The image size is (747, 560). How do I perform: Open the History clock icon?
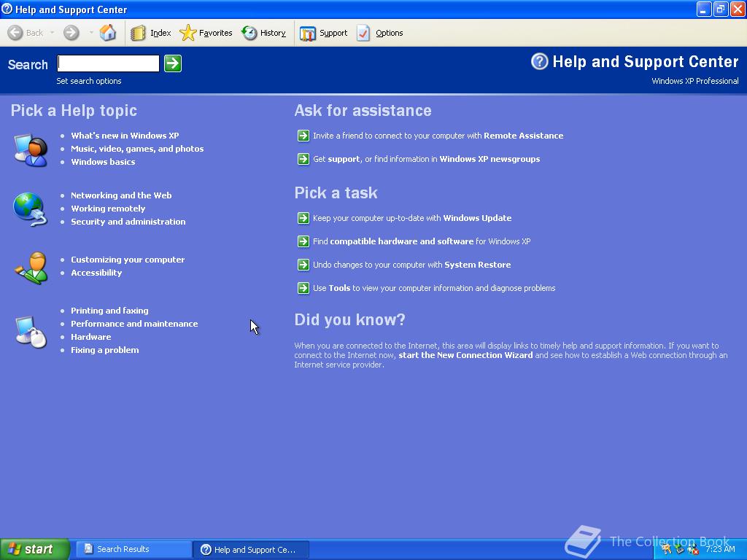tap(249, 33)
